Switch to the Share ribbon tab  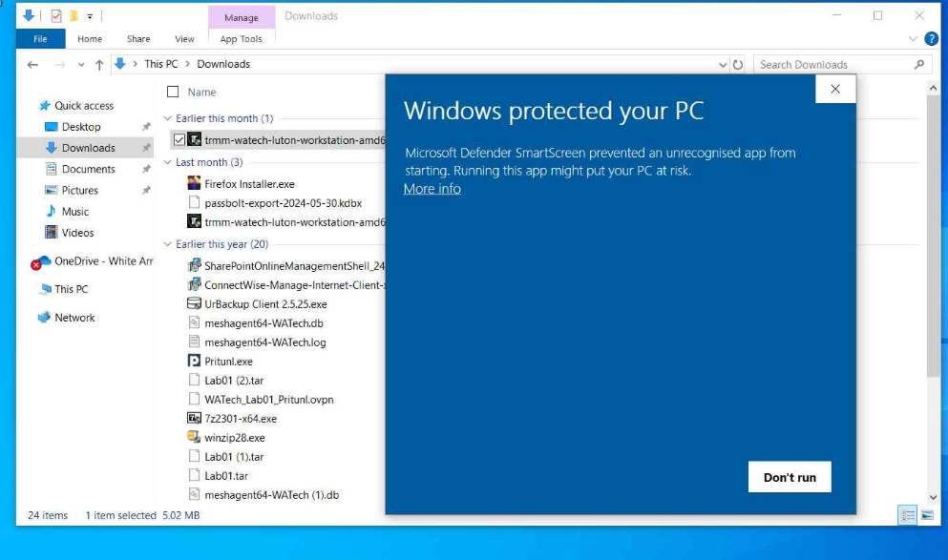(138, 39)
